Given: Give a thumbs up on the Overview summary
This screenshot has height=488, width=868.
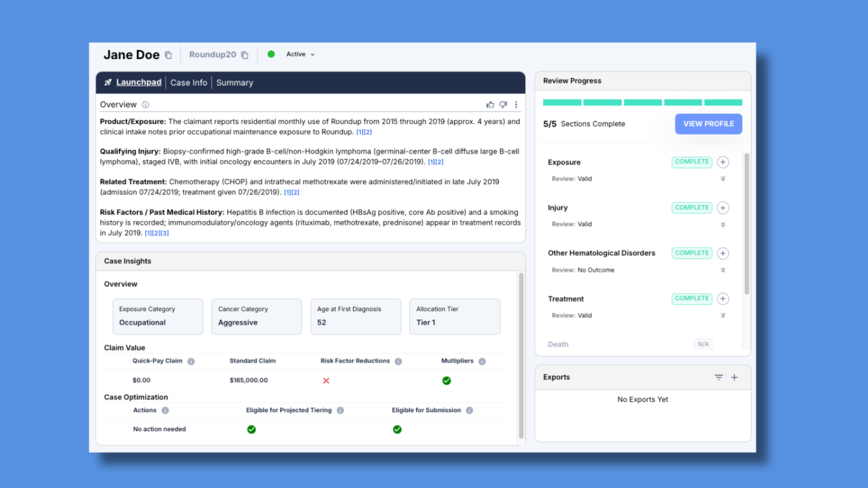Looking at the screenshot, I should click(x=490, y=104).
